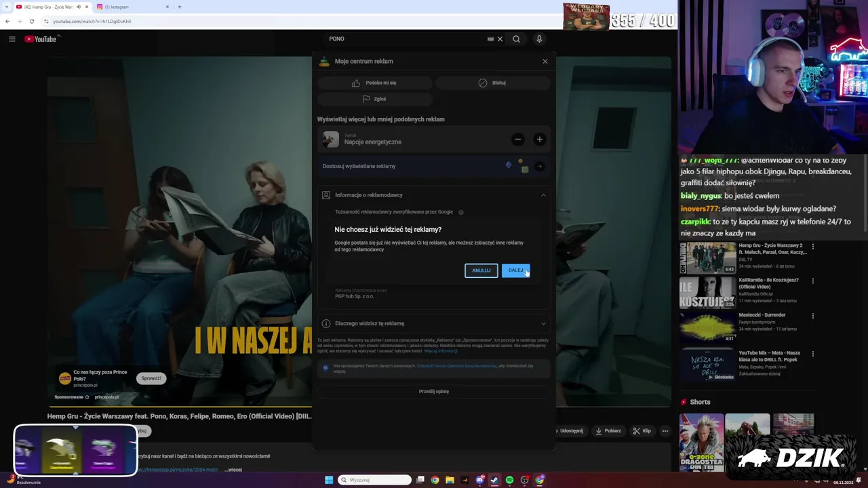Collapse the Informacje o reklamodawcy section
The height and width of the screenshot is (488, 868).
click(x=433, y=195)
